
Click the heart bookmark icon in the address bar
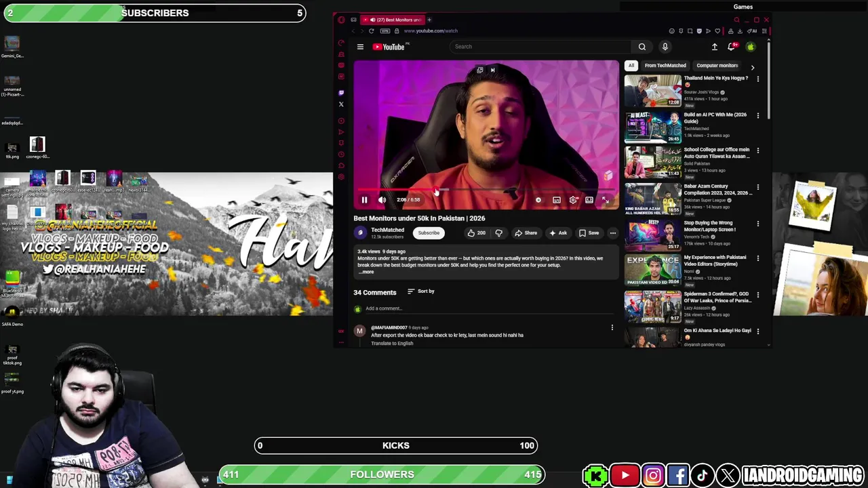pyautogui.click(x=717, y=31)
